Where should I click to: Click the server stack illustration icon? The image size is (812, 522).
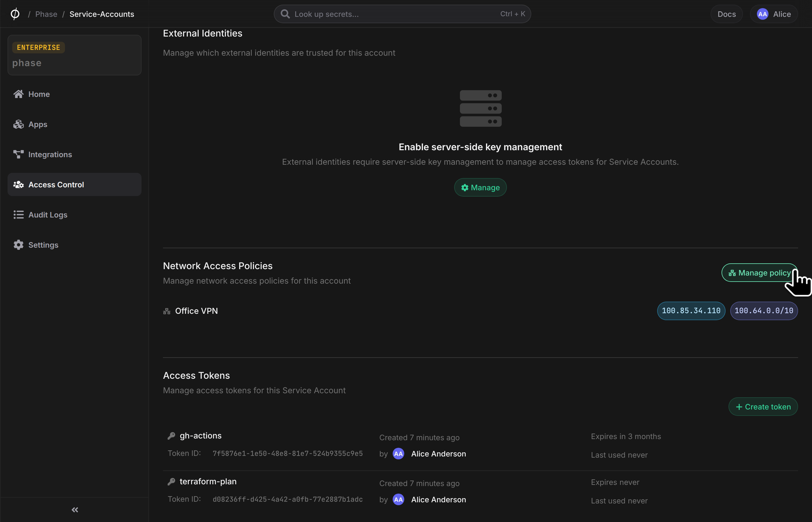[x=481, y=108]
